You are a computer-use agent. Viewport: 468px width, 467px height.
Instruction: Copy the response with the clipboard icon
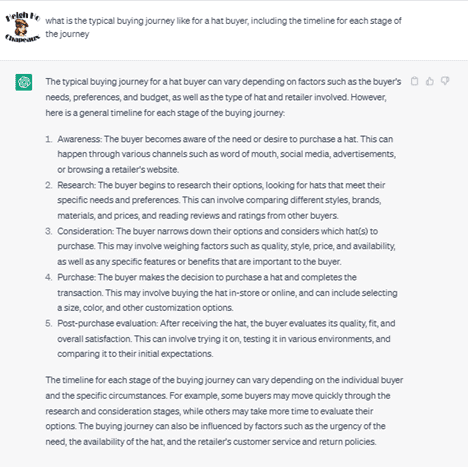414,81
